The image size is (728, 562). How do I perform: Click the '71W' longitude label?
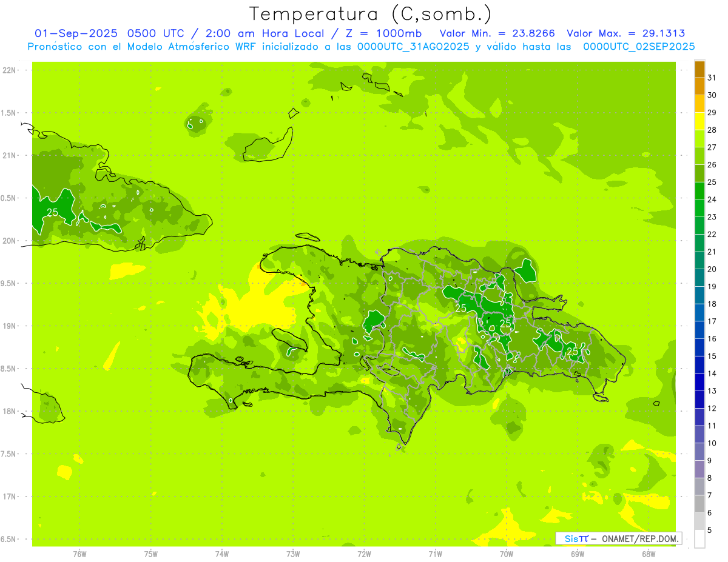click(x=435, y=554)
